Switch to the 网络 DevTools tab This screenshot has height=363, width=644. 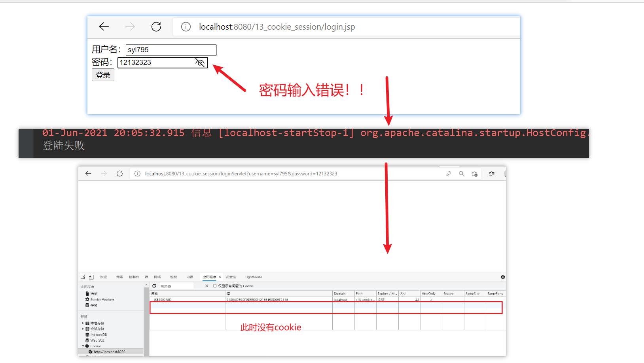tap(157, 277)
